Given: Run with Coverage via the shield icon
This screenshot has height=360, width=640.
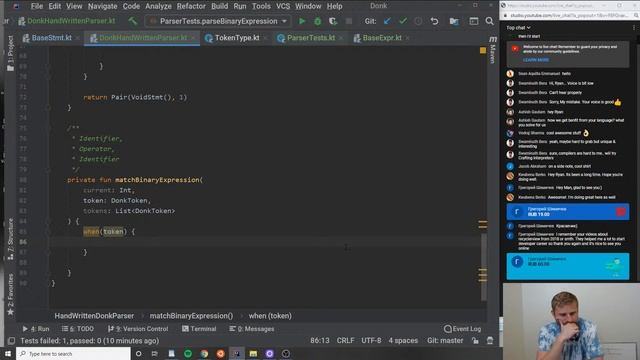Looking at the screenshot, I should point(333,21).
